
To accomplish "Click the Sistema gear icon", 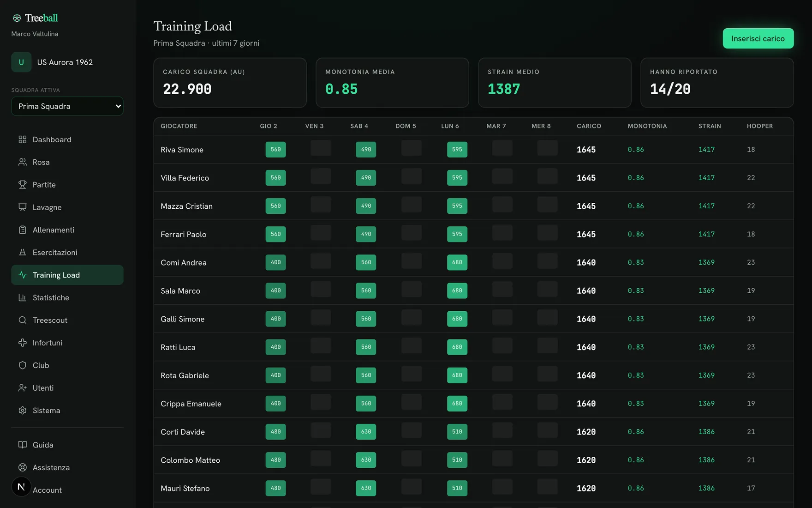I will 22,411.
